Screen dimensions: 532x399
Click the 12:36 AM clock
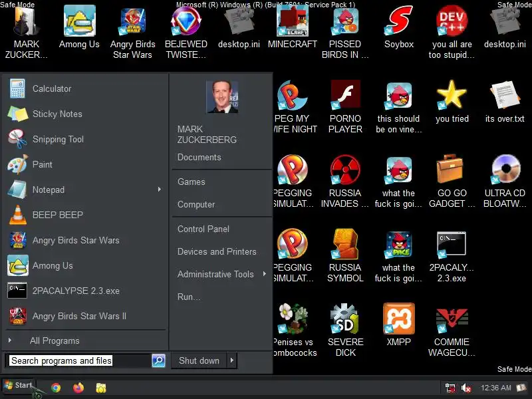(x=495, y=388)
